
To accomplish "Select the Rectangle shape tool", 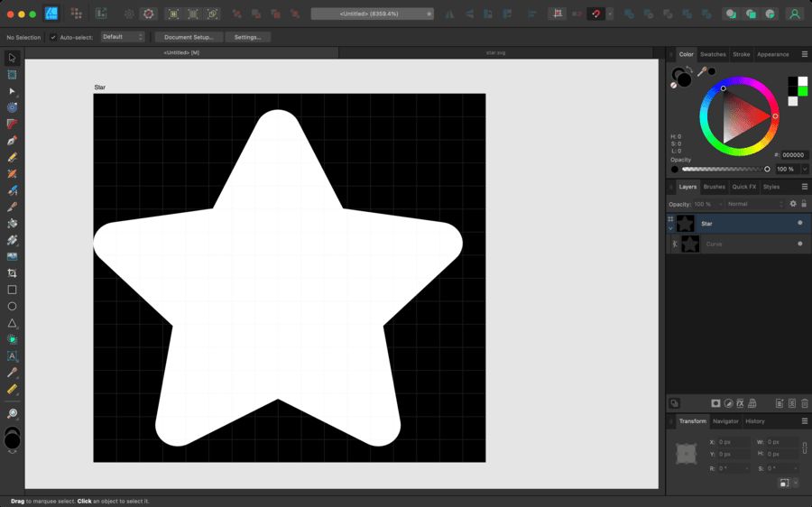I will (12, 290).
